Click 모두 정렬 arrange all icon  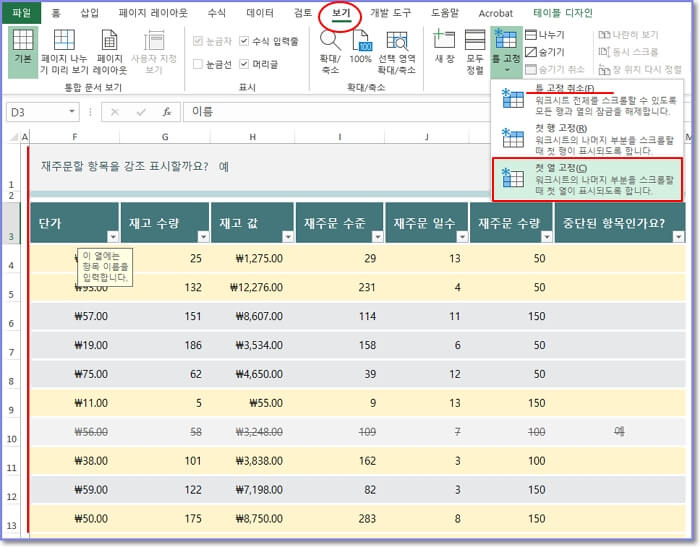pyautogui.click(x=475, y=39)
